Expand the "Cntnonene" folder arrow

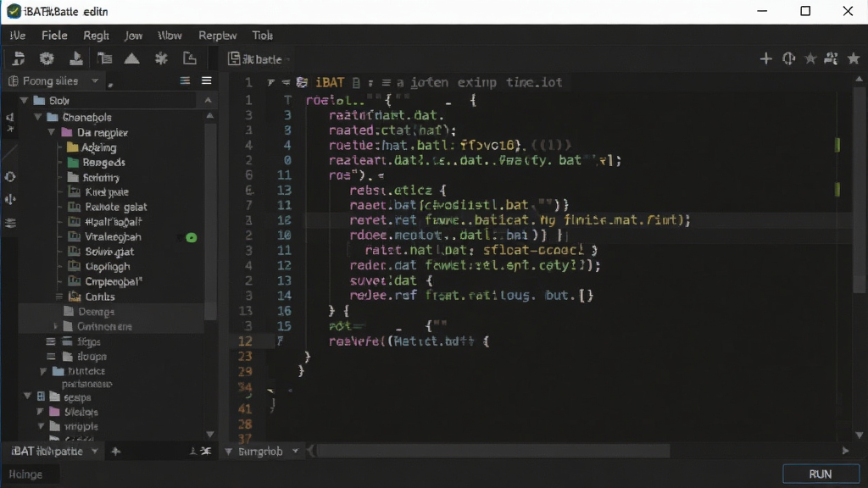55,326
